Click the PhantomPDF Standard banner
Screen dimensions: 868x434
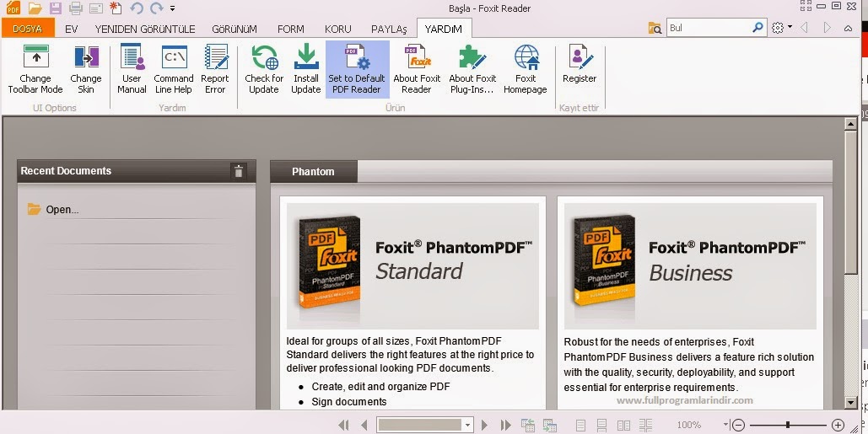point(412,266)
